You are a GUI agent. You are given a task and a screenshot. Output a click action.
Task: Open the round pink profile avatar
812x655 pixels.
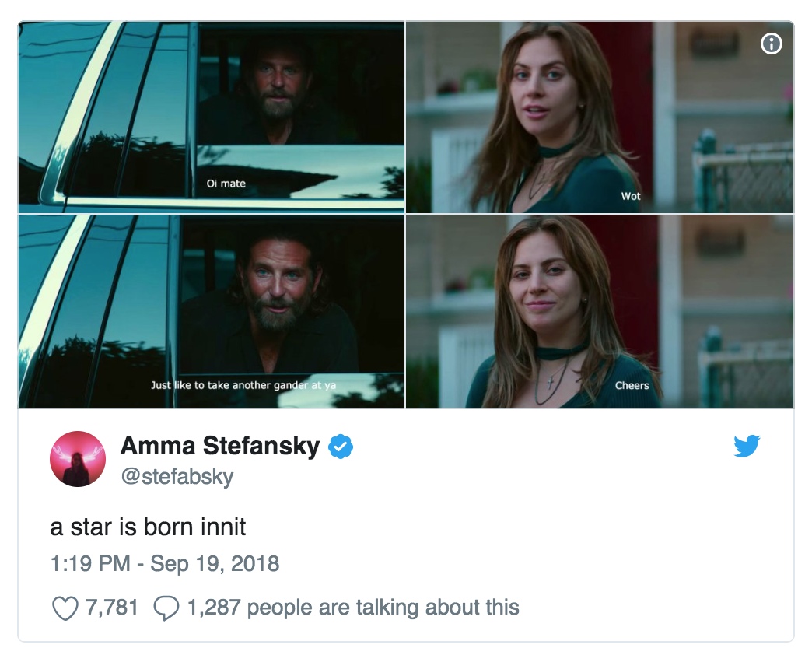[78, 459]
